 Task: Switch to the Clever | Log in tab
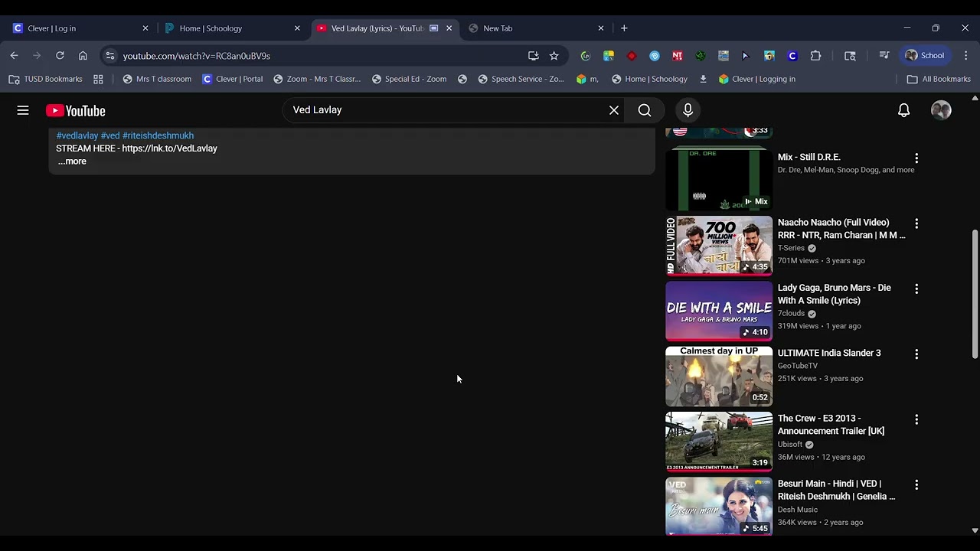(80, 28)
